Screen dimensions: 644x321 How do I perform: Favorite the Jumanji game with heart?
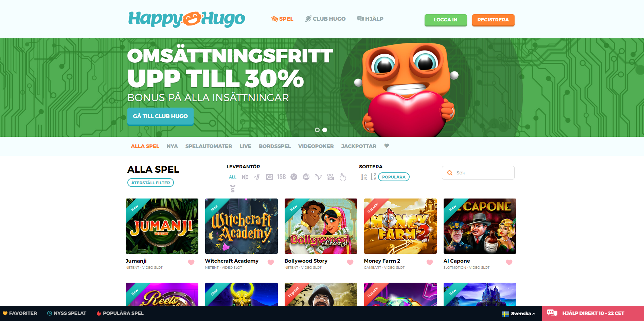[x=191, y=262]
